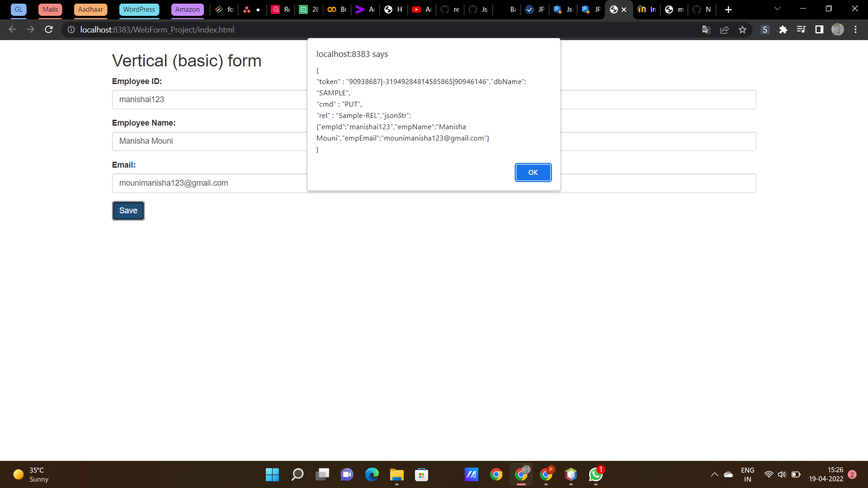Image resolution: width=868 pixels, height=488 pixels.
Task: Bookmark this page using the star icon
Action: coord(742,29)
